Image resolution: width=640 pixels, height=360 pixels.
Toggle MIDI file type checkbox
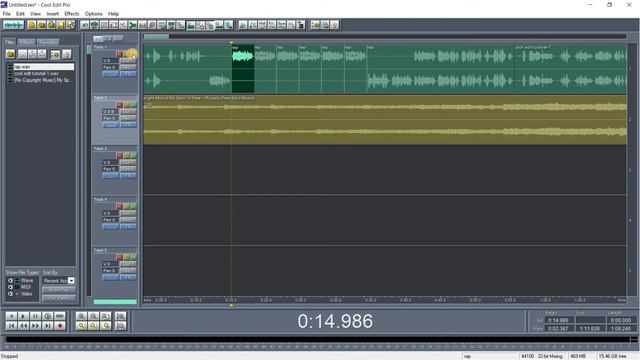coord(10,287)
